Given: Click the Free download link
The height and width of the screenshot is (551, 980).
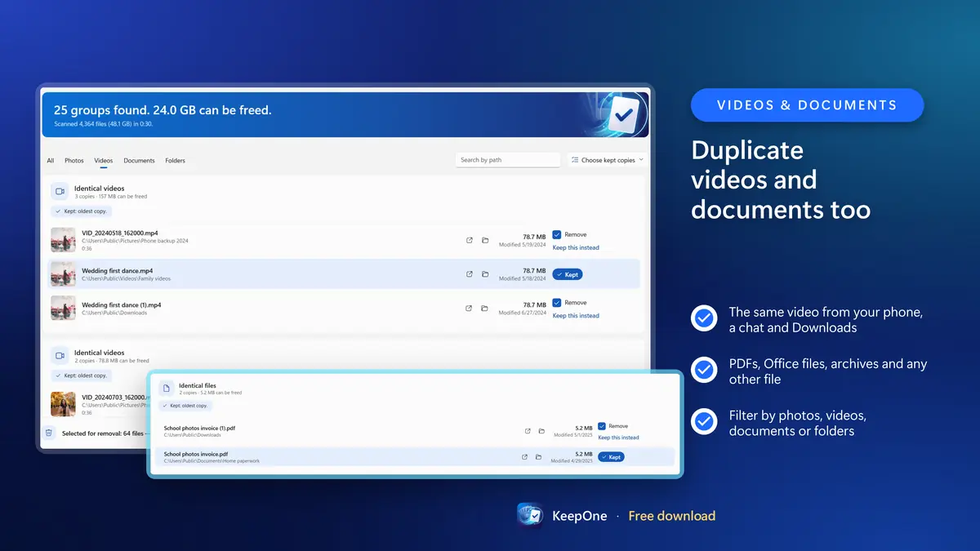Looking at the screenshot, I should [672, 516].
